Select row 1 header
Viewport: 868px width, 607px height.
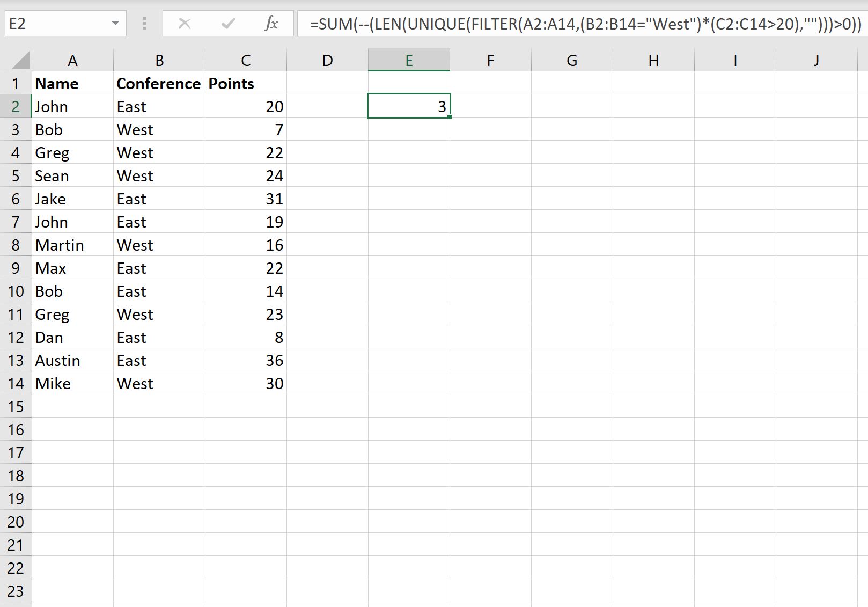[16, 84]
